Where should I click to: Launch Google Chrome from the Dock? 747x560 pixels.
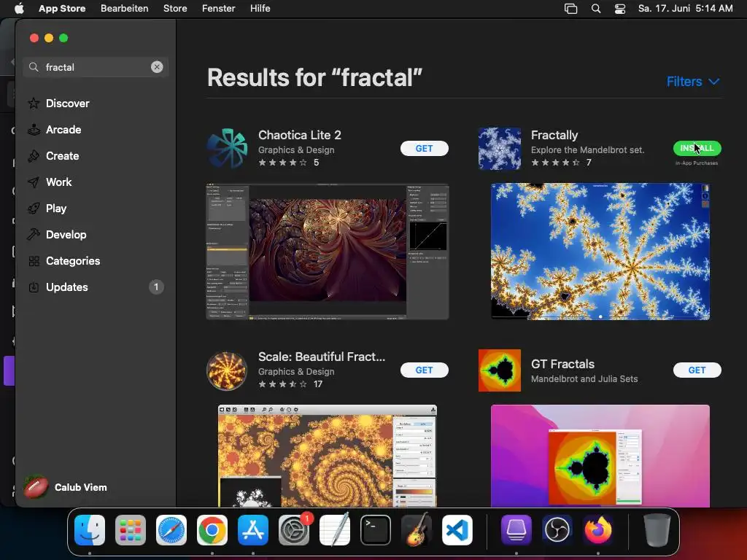click(212, 530)
